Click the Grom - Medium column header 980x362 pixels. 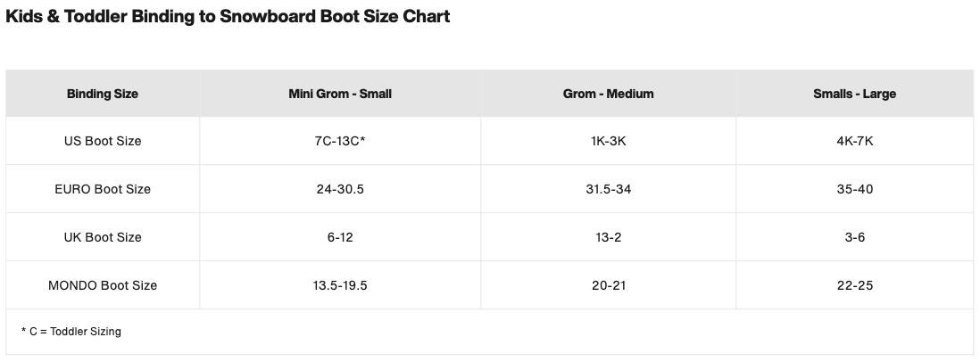tap(609, 94)
